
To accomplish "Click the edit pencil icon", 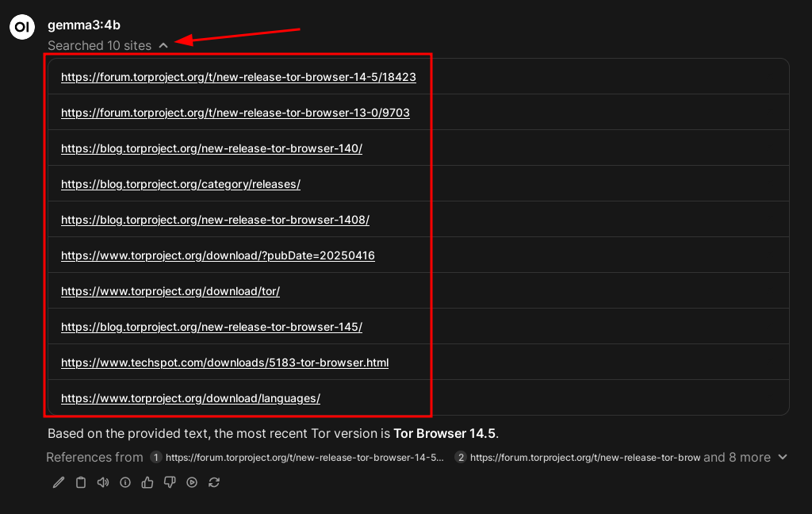I will [x=59, y=482].
